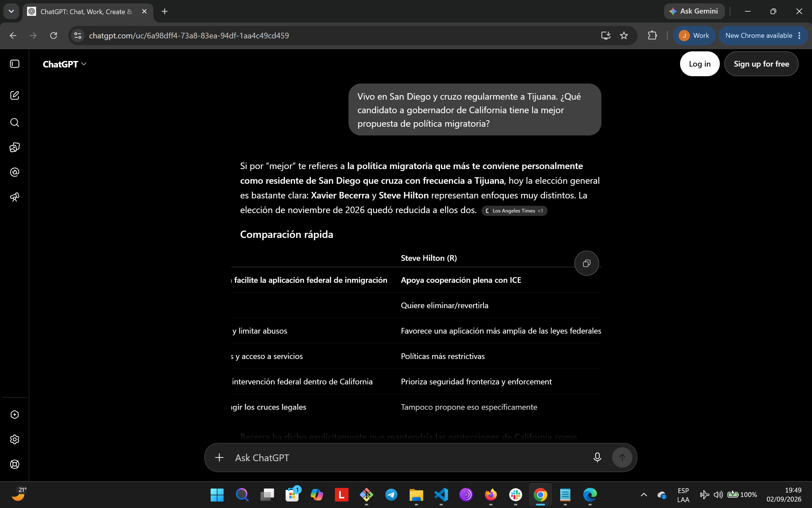Click the hexagon sparkle icon in the sidebar
The width and height of the screenshot is (812, 508).
click(x=14, y=415)
